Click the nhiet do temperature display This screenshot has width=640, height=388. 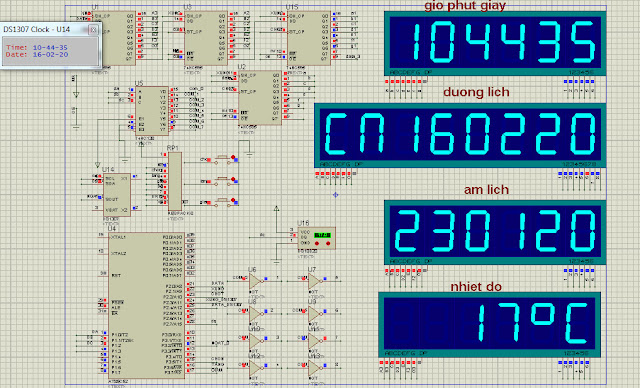(489, 324)
